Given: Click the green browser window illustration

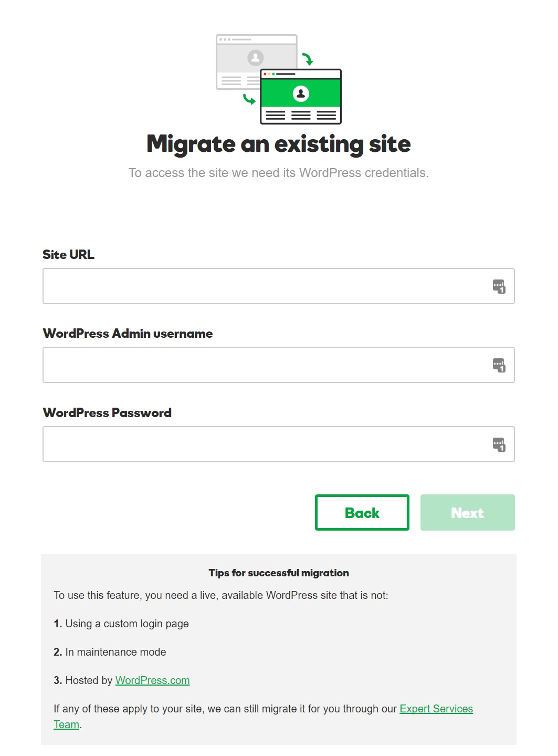Looking at the screenshot, I should 301,97.
